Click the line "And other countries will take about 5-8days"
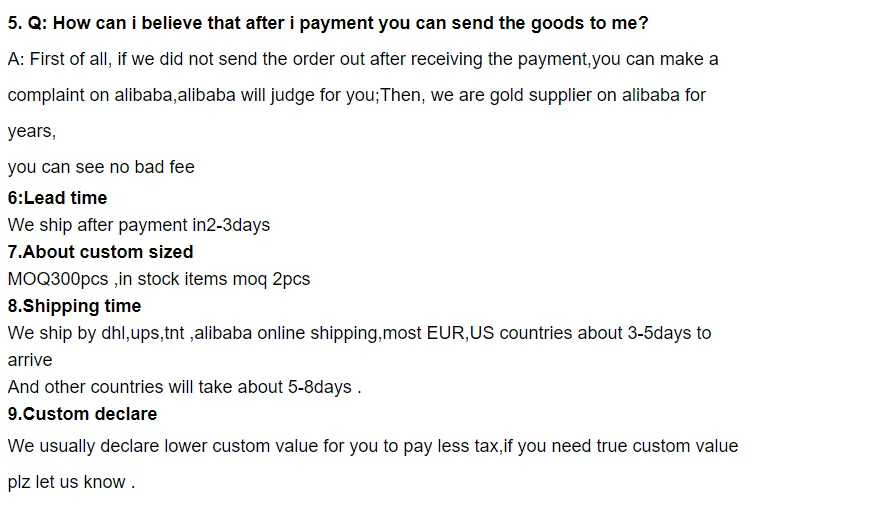884x518 pixels. 184,387
